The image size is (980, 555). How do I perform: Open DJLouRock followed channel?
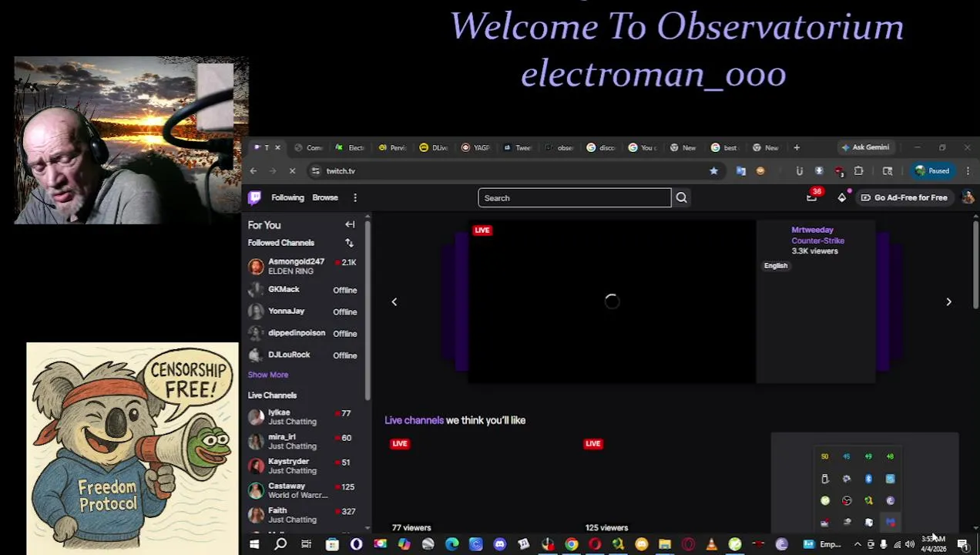pyautogui.click(x=303, y=355)
